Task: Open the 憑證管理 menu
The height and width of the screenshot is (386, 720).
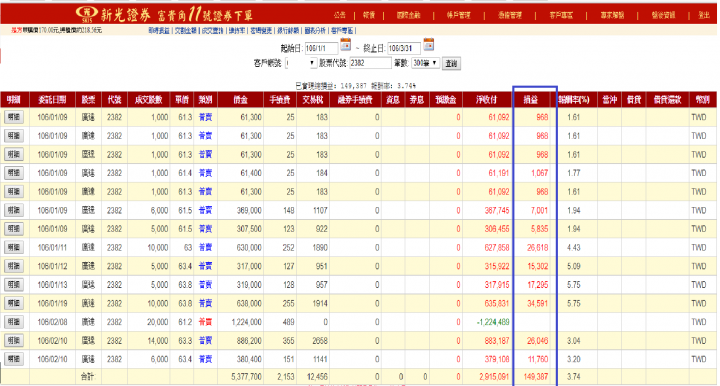Action: coord(510,15)
